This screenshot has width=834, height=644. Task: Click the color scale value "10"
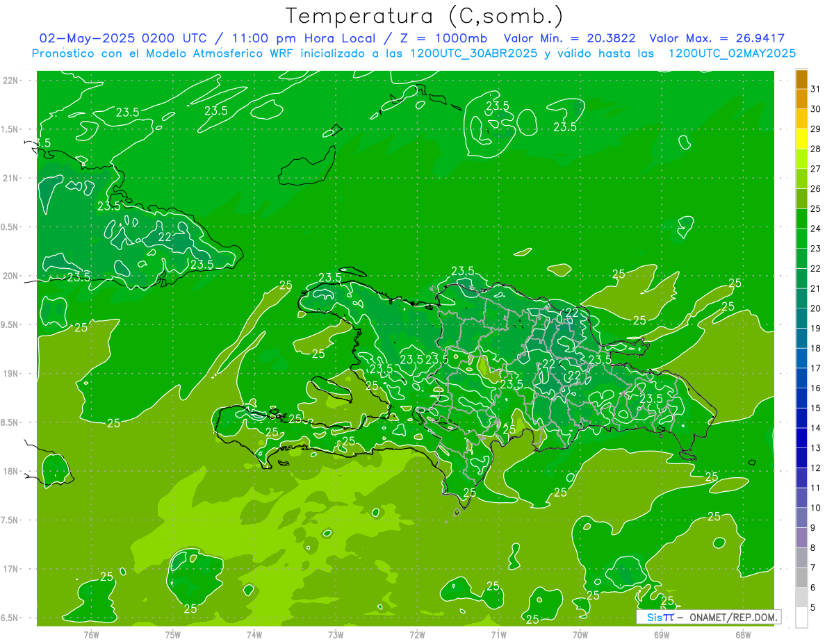(x=815, y=508)
